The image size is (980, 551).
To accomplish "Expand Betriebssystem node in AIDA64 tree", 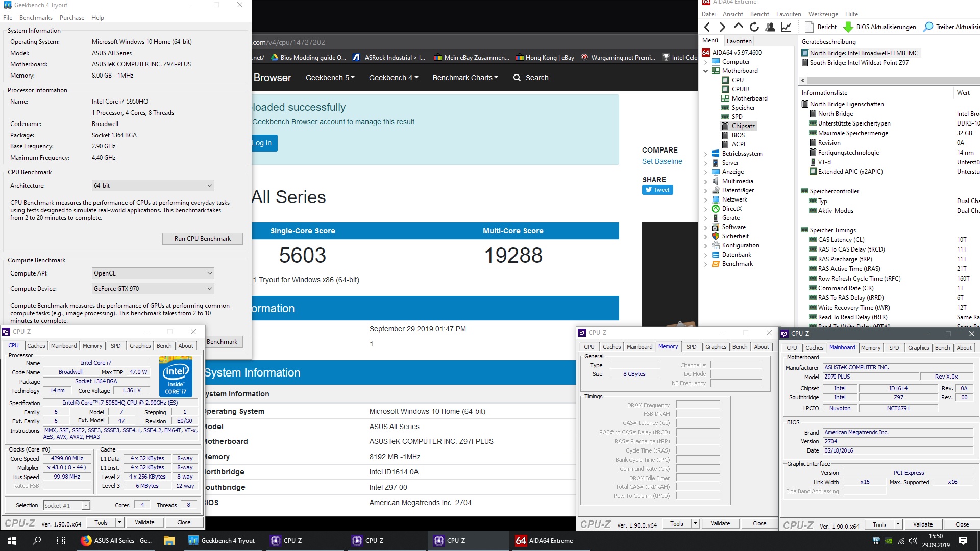I will pos(705,154).
